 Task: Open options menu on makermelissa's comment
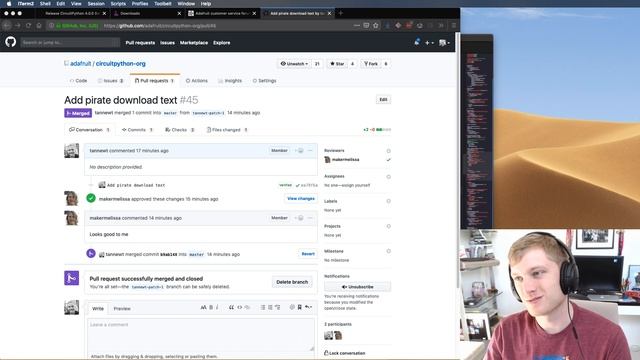311,218
